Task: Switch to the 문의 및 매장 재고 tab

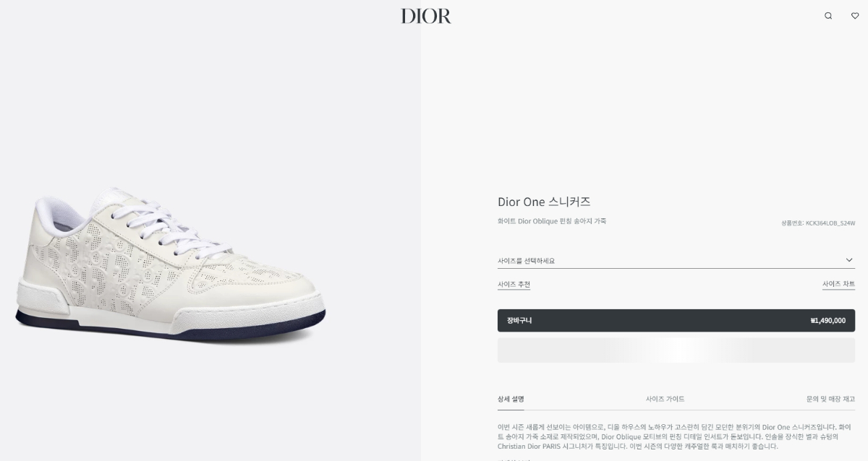Action: [830, 399]
